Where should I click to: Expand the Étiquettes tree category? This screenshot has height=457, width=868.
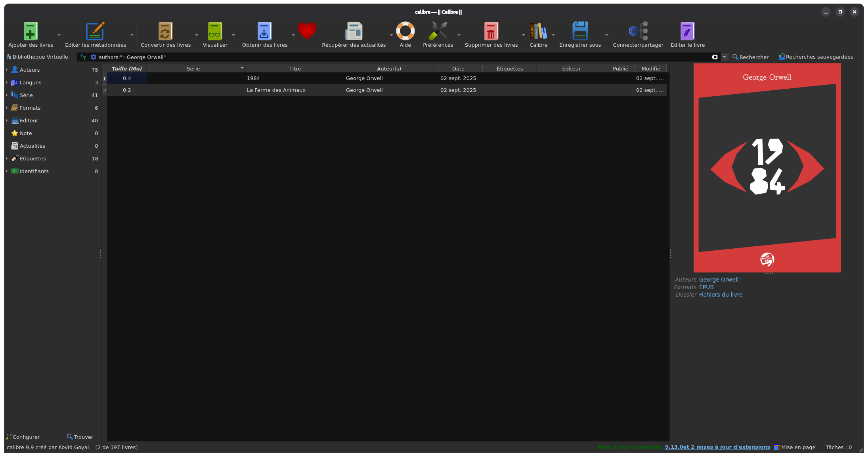(x=7, y=158)
